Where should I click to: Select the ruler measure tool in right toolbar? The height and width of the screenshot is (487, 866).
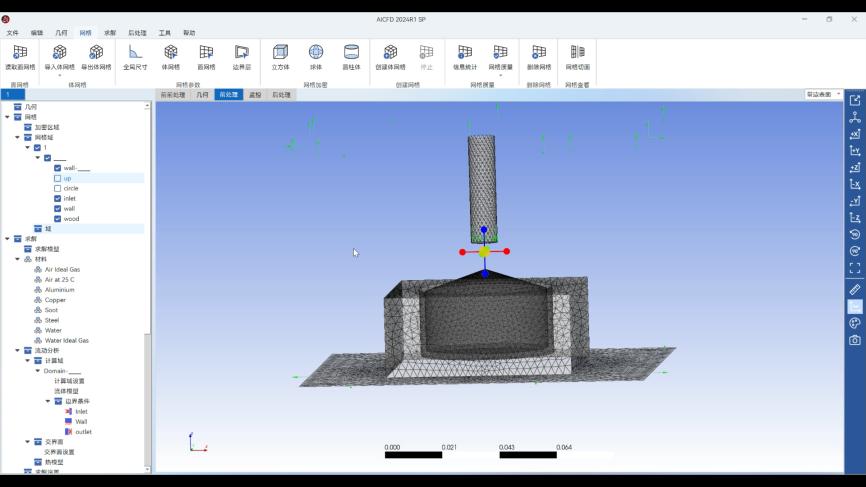point(855,289)
